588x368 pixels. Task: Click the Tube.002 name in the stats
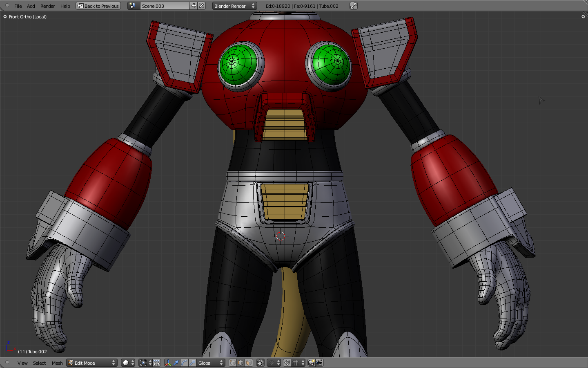click(329, 6)
